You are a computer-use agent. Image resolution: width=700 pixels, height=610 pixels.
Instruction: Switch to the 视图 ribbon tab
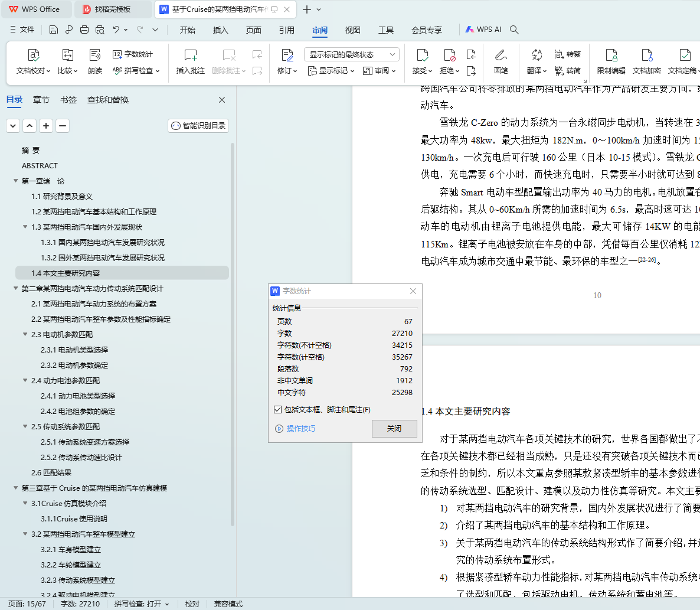[353, 30]
